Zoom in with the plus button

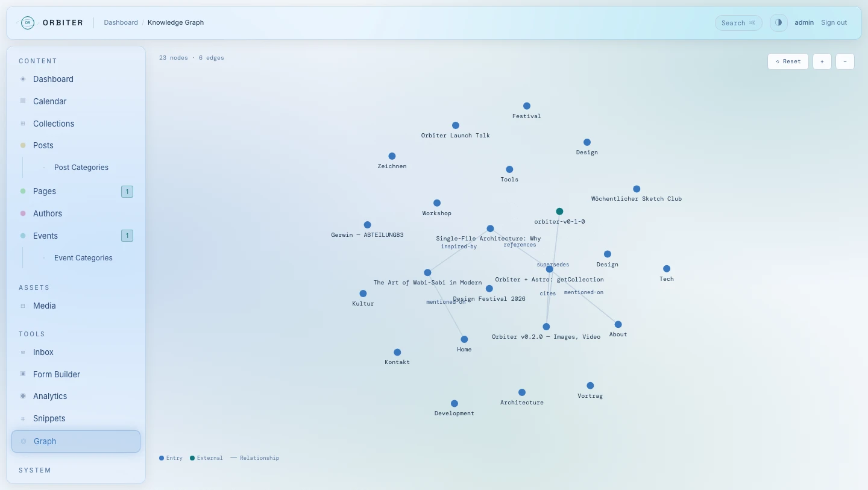[x=822, y=61]
